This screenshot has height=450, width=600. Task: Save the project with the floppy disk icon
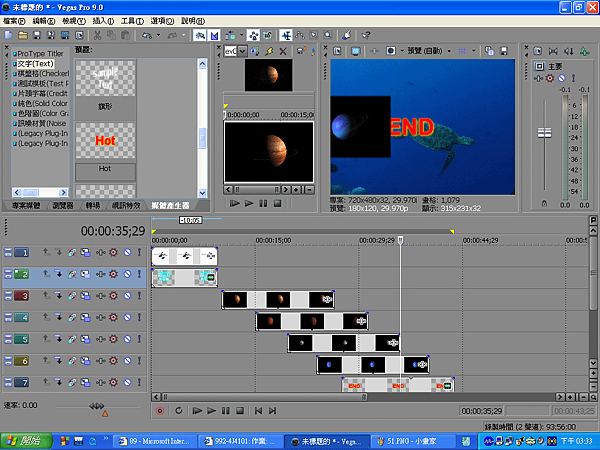37,36
